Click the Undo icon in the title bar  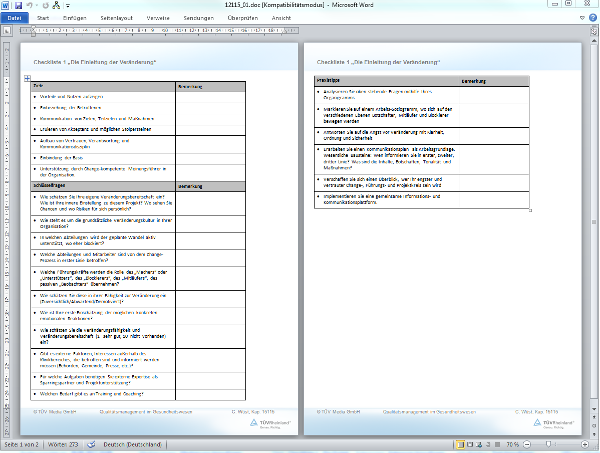[31, 6]
